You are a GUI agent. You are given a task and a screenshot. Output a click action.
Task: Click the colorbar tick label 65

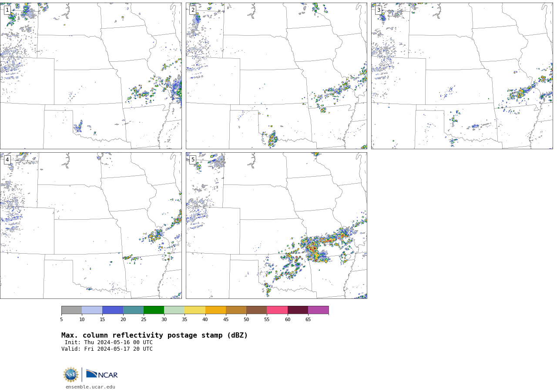point(308,319)
